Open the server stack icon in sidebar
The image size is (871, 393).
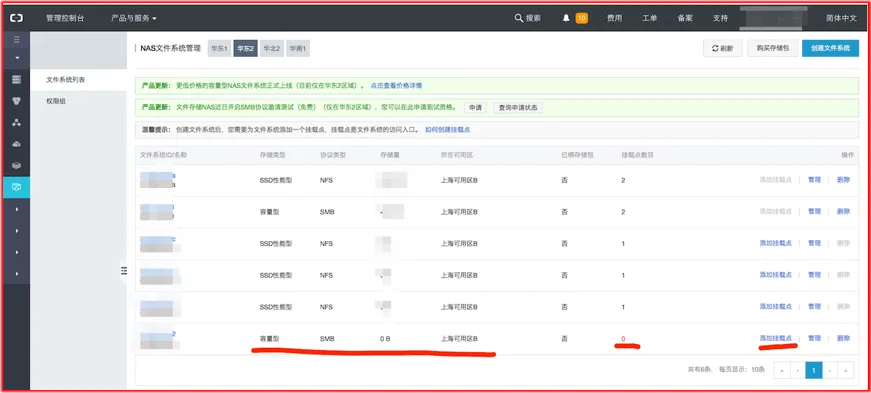pyautogui.click(x=17, y=79)
